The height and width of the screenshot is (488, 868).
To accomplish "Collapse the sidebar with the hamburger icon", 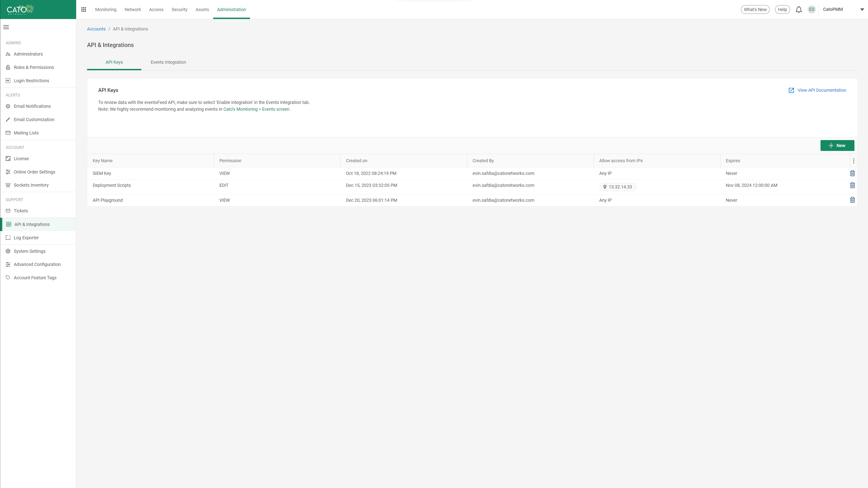I will (x=6, y=27).
